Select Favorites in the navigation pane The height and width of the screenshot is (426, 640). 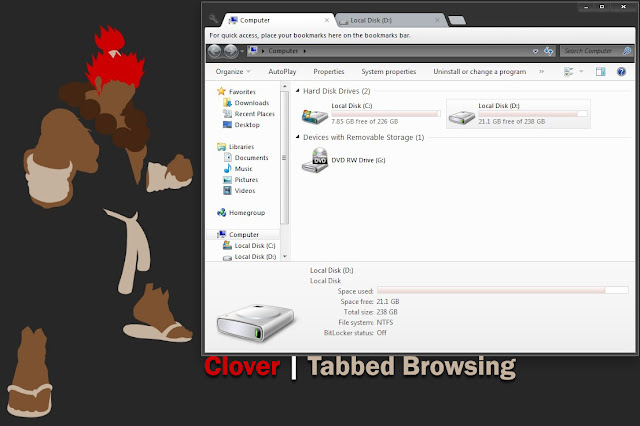[x=236, y=91]
